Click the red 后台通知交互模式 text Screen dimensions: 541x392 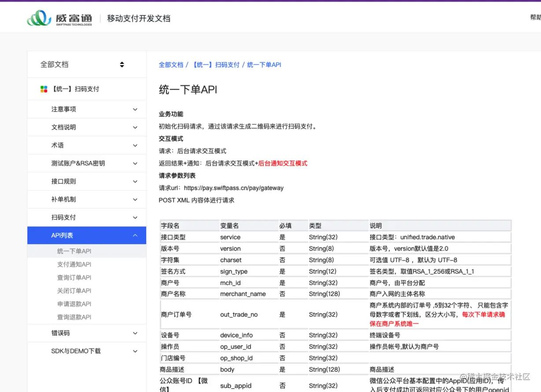[x=283, y=163]
